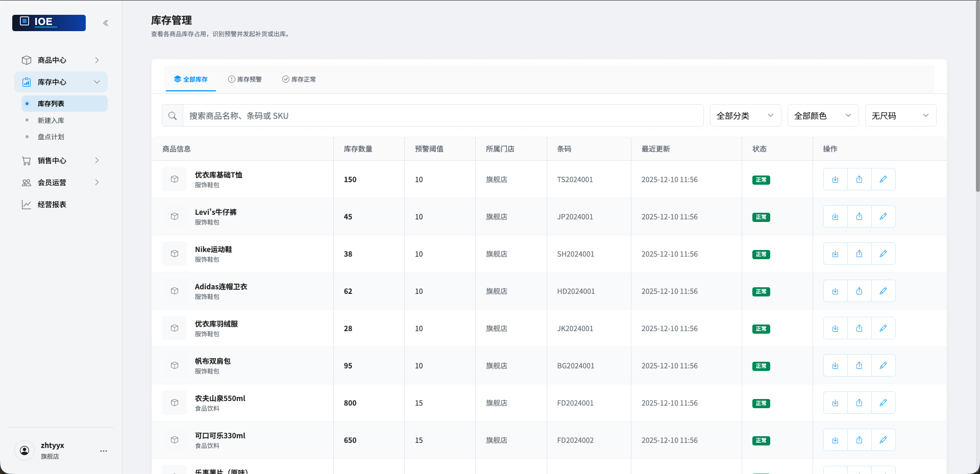Click the 销售中心 shopping cart icon

coord(26,161)
